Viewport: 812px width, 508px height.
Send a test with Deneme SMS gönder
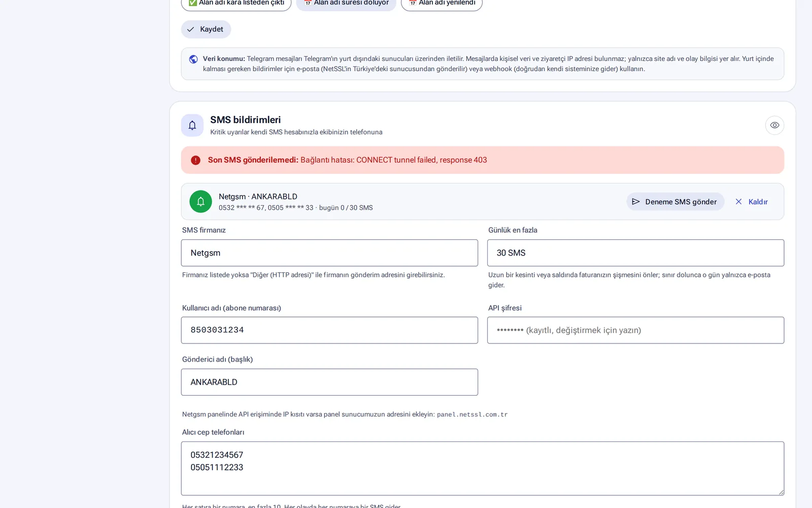click(x=675, y=202)
